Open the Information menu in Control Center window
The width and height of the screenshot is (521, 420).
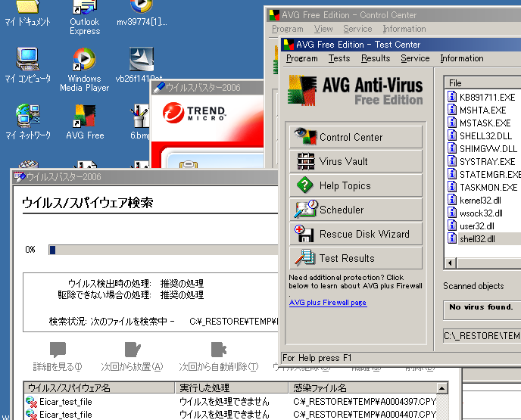click(404, 29)
